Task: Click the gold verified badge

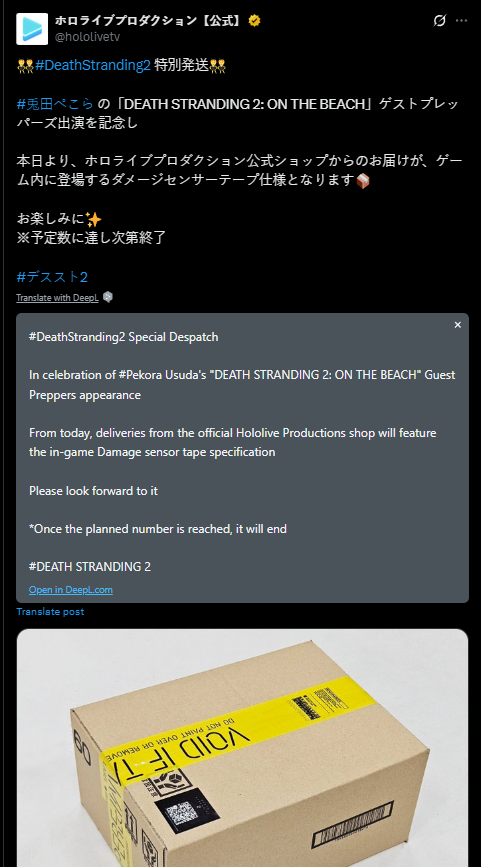Action: click(x=254, y=21)
